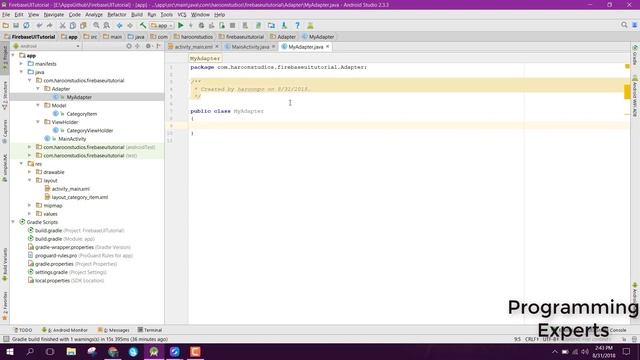Click the green Run app button

tap(181, 25)
